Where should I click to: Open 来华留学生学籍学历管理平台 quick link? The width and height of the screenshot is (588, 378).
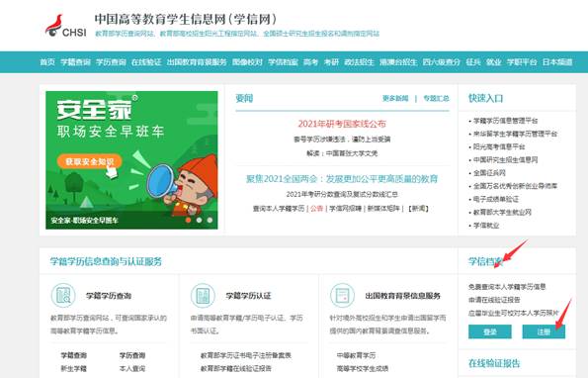(x=515, y=134)
